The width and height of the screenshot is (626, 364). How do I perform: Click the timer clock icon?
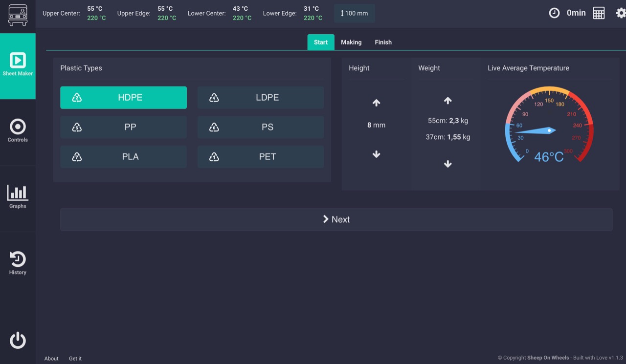(x=554, y=13)
